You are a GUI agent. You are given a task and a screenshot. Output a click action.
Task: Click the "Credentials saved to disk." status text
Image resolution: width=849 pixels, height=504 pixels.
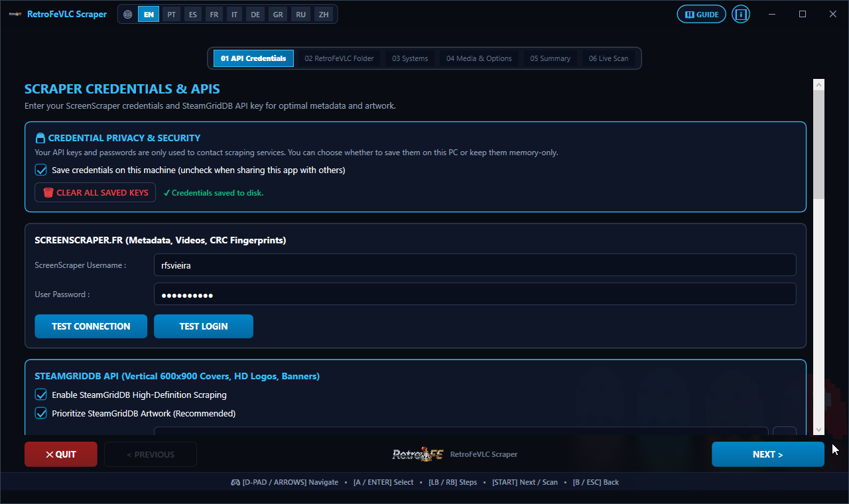213,193
